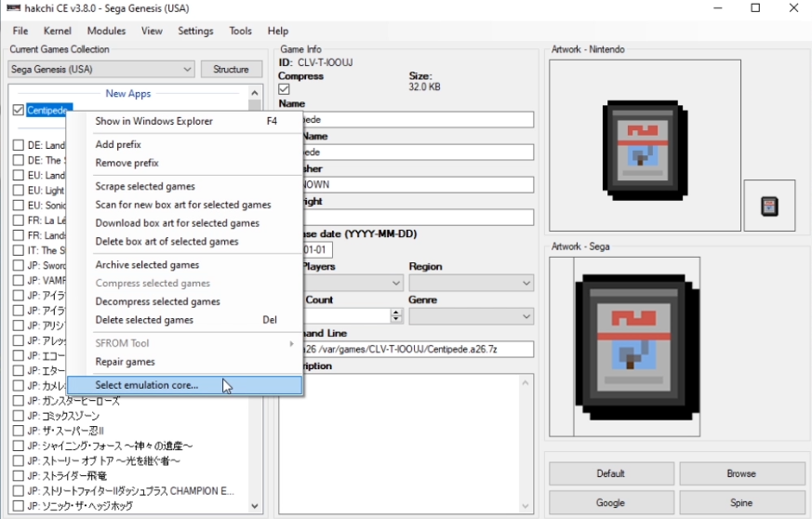Click the hakchi app icon in title bar
Viewport: 812px width, 519px height.
click(x=12, y=8)
